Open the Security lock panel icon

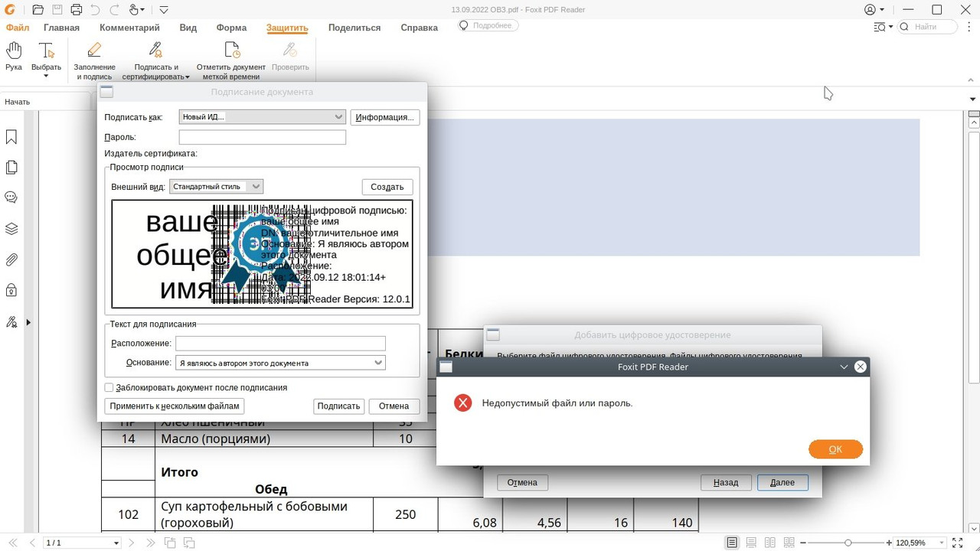coord(11,290)
